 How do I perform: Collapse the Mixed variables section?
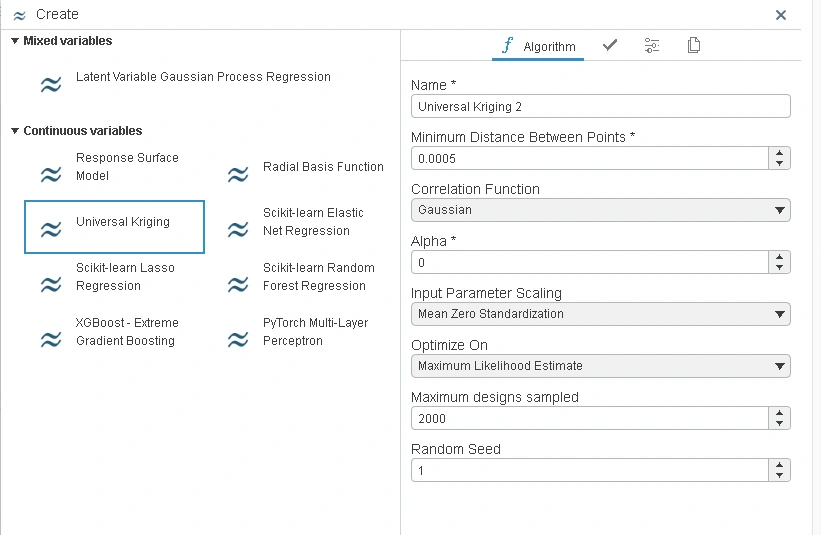click(15, 41)
